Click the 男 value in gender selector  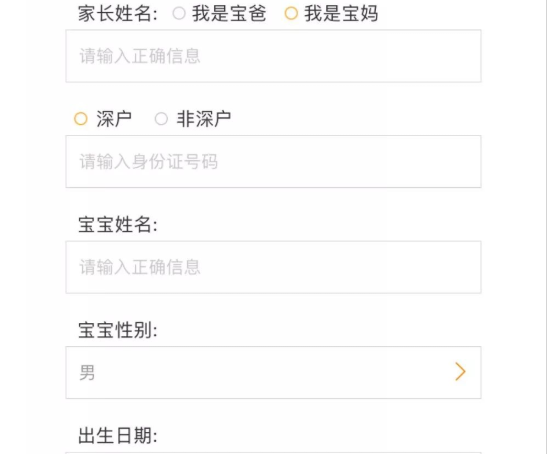[x=87, y=373]
